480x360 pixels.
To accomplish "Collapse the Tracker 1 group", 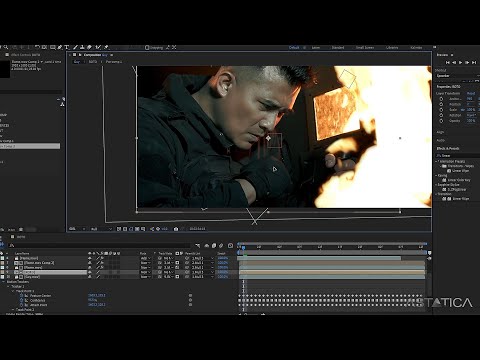I will pyautogui.click(x=8, y=286).
